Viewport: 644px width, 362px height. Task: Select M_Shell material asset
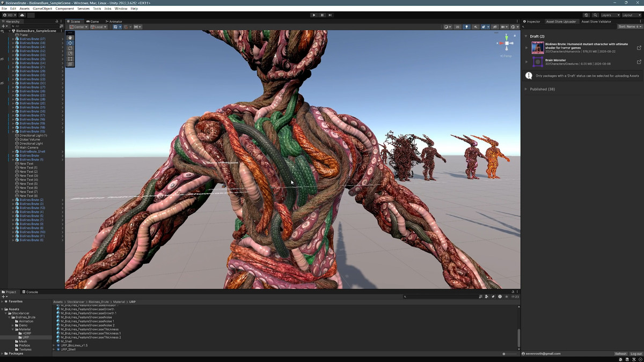tap(64, 341)
